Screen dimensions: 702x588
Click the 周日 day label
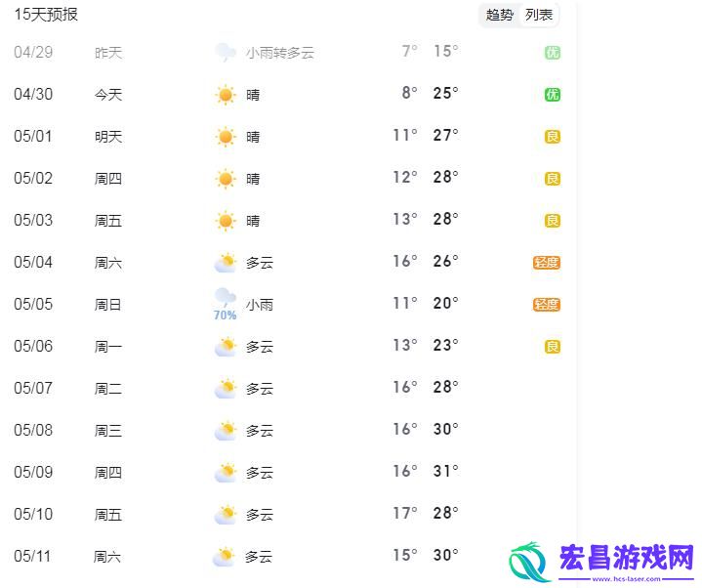[x=108, y=305]
